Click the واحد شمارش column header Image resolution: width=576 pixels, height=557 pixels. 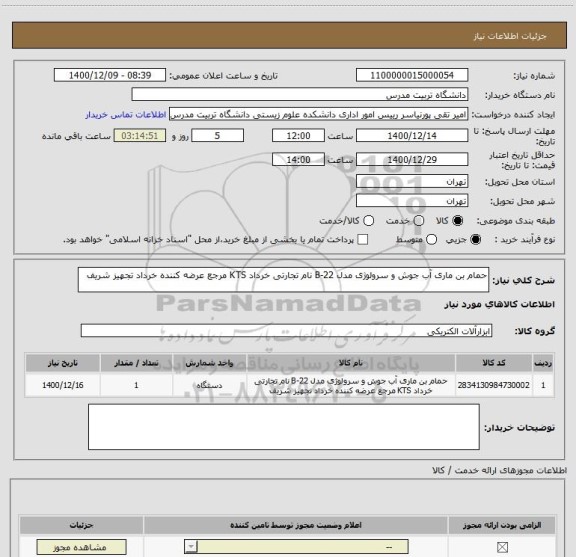[x=209, y=363]
